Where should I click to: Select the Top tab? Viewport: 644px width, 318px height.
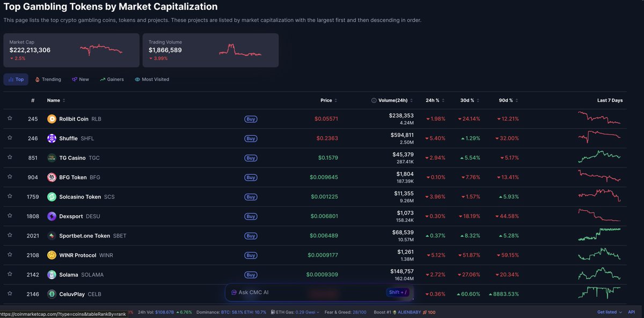coord(16,79)
